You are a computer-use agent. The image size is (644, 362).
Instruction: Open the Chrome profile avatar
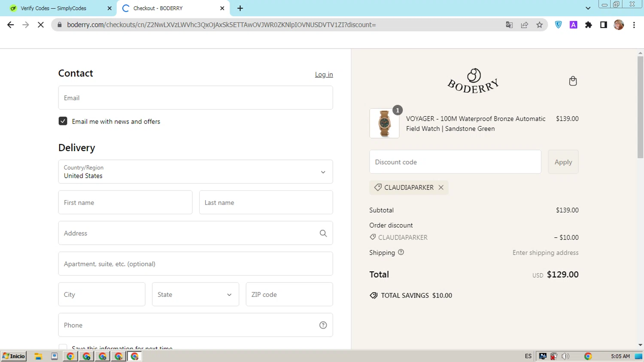coord(619,25)
